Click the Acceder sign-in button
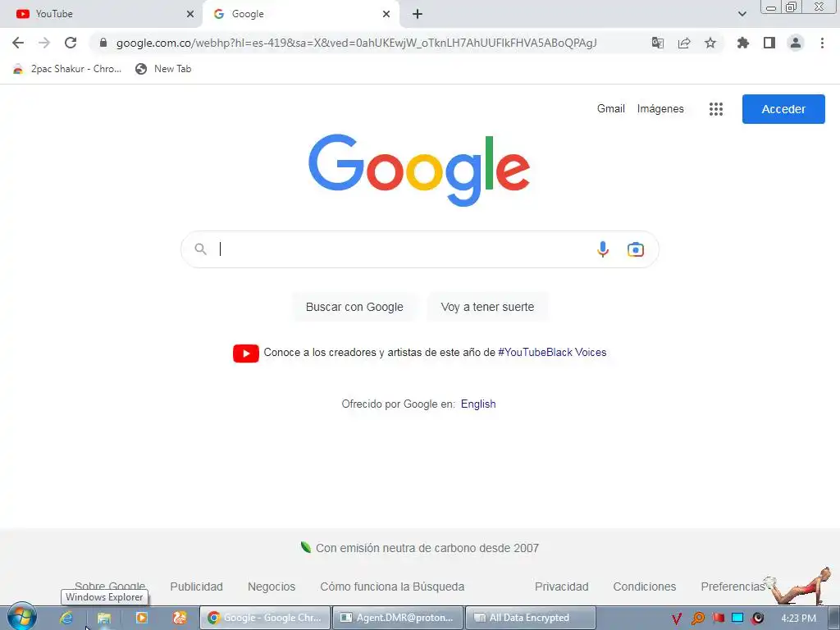This screenshot has height=630, width=840. (783, 109)
